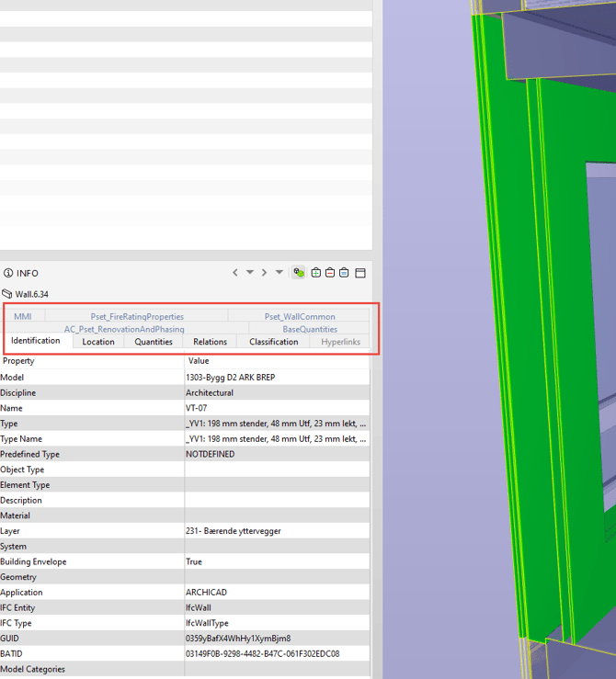Click the Name property label
The image size is (616, 679).
(x=11, y=408)
